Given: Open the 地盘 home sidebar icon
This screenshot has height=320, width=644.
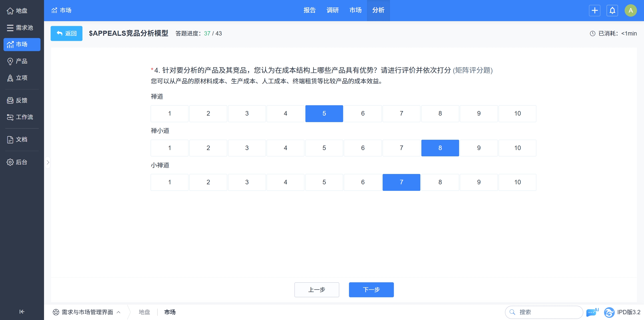Looking at the screenshot, I should click(10, 11).
